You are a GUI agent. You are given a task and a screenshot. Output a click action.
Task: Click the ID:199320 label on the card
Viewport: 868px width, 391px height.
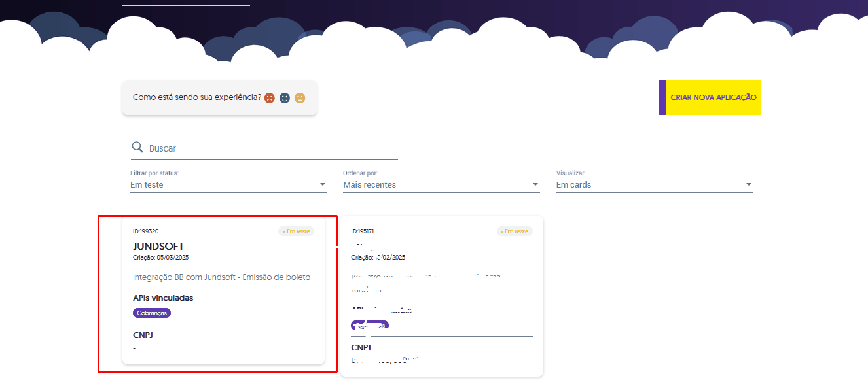coord(146,231)
